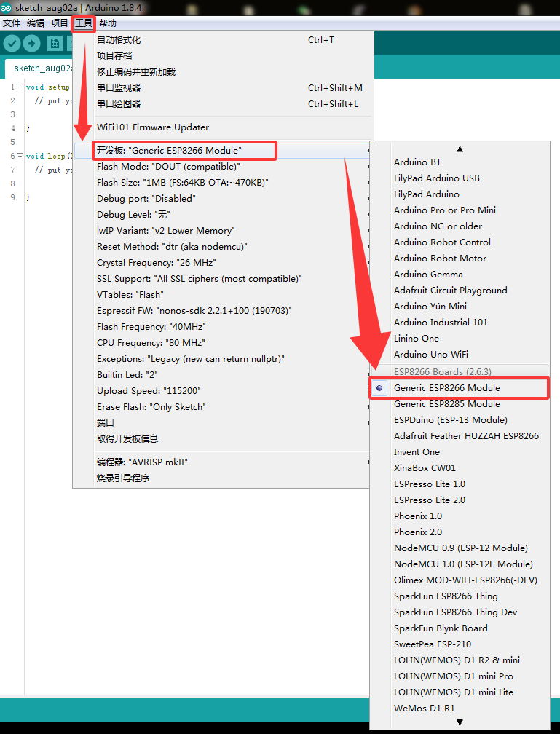This screenshot has width=560, height=734.
Task: Open the CPU Frequency option
Action: click(x=223, y=343)
